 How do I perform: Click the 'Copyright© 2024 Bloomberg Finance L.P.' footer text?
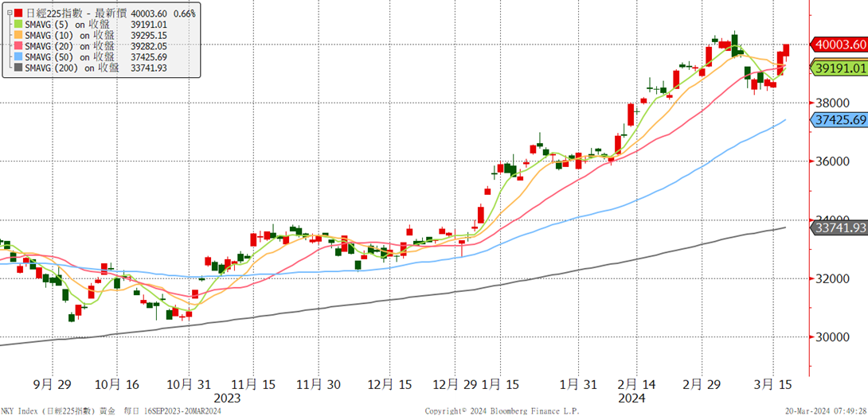(x=502, y=411)
